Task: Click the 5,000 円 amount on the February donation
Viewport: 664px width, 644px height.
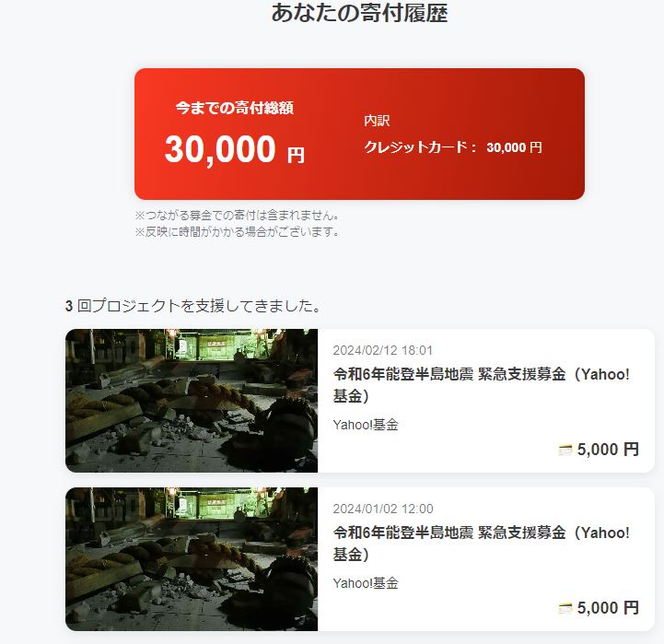Action: pyautogui.click(x=608, y=450)
